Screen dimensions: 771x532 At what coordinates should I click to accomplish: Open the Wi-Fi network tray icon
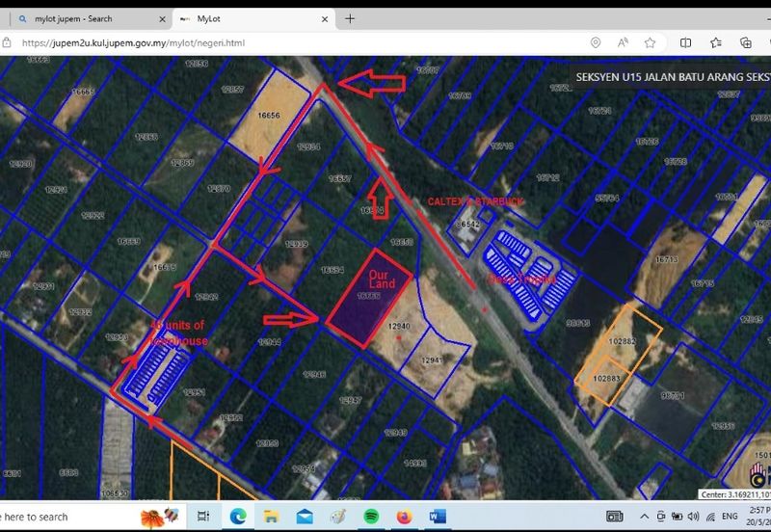tap(710, 517)
